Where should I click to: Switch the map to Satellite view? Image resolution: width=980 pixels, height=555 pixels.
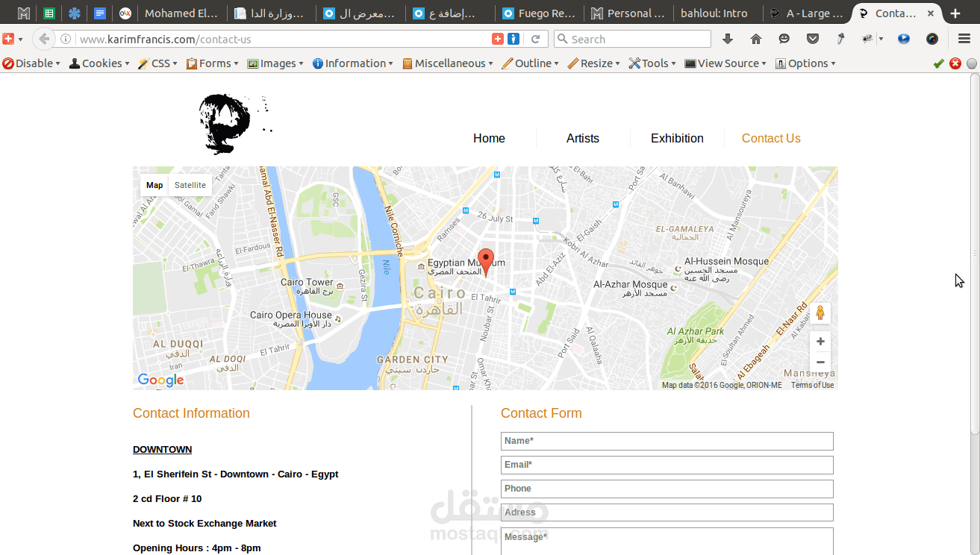[190, 185]
